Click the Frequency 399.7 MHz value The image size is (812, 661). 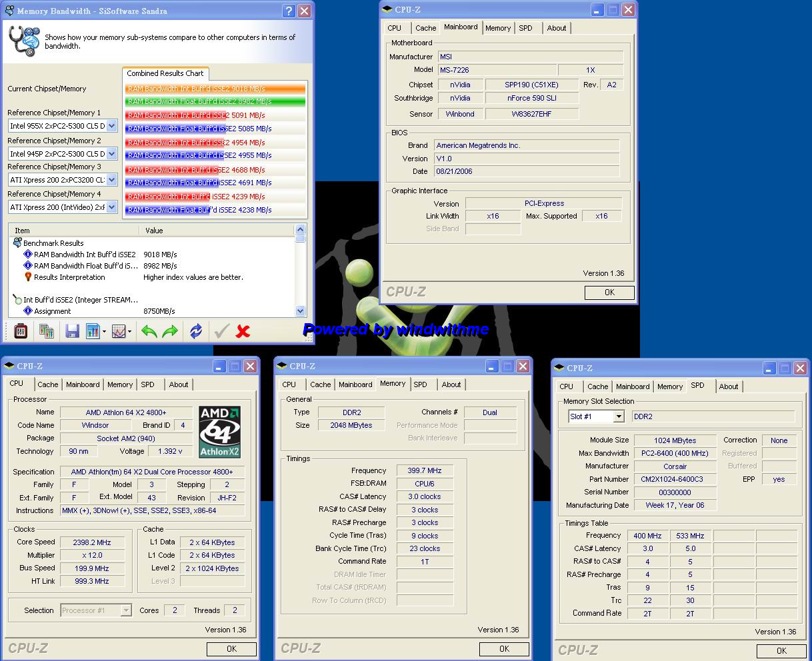tap(425, 470)
